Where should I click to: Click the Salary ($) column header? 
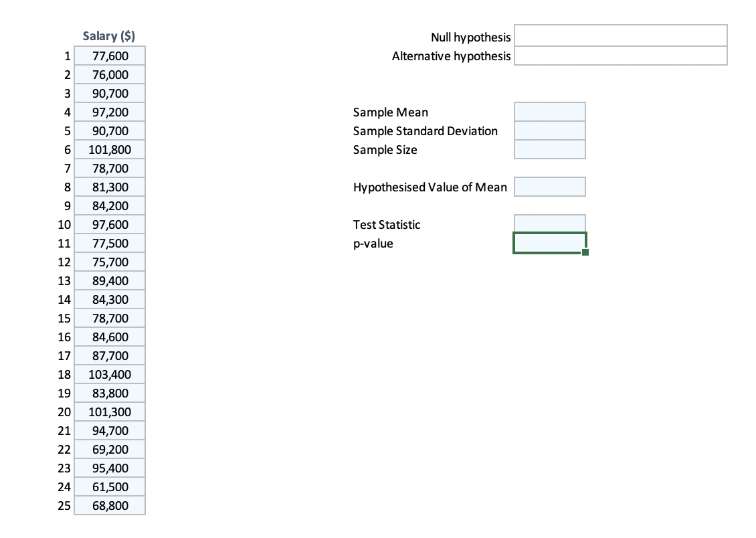click(109, 35)
